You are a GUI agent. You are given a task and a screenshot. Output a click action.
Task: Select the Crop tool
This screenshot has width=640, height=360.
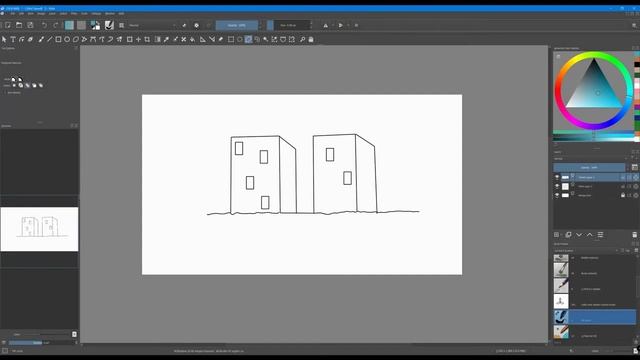pyautogui.click(x=147, y=39)
